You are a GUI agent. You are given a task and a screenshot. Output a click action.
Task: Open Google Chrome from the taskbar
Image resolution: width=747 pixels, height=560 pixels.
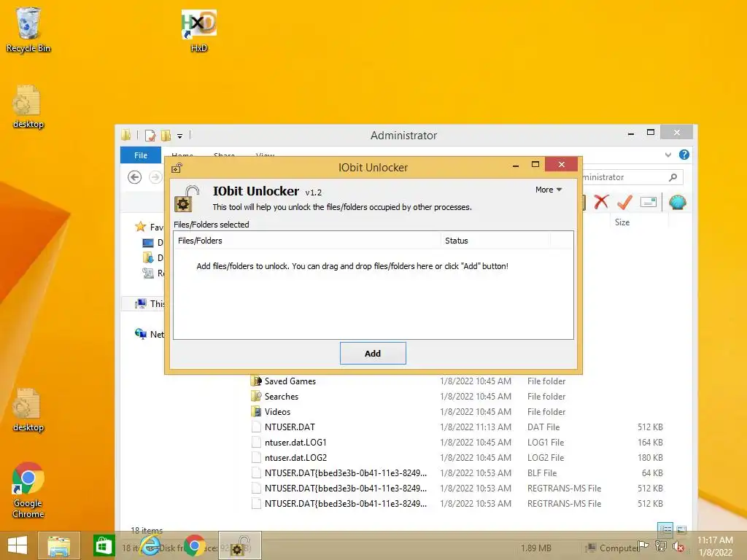pyautogui.click(x=194, y=545)
